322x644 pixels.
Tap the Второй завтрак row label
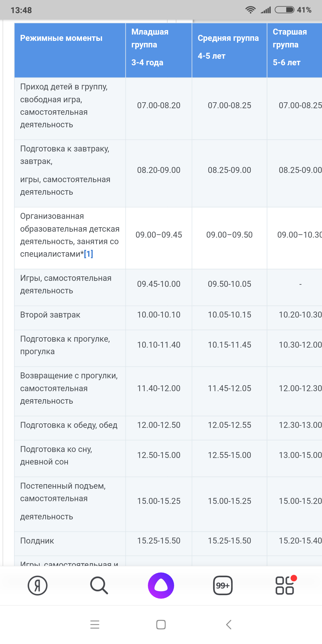tap(50, 315)
